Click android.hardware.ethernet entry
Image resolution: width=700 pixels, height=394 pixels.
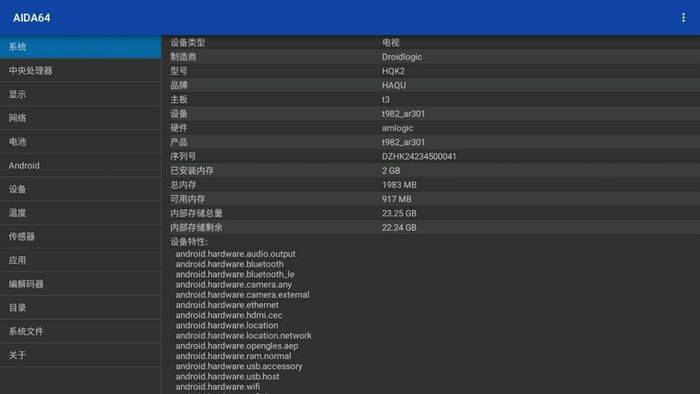[227, 305]
